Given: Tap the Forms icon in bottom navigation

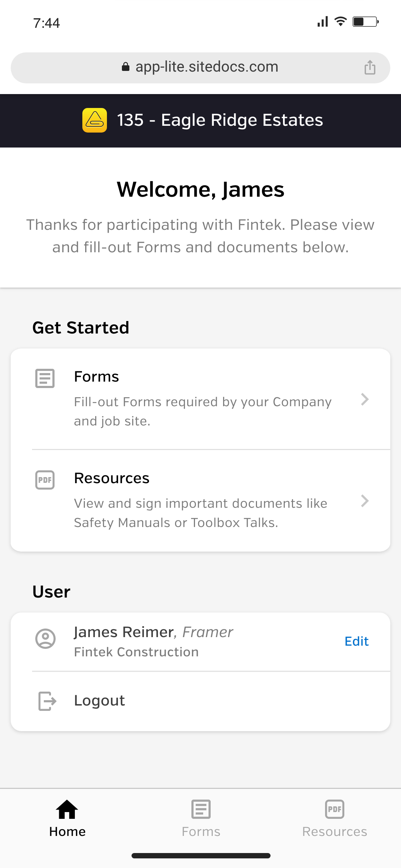Looking at the screenshot, I should tap(201, 809).
